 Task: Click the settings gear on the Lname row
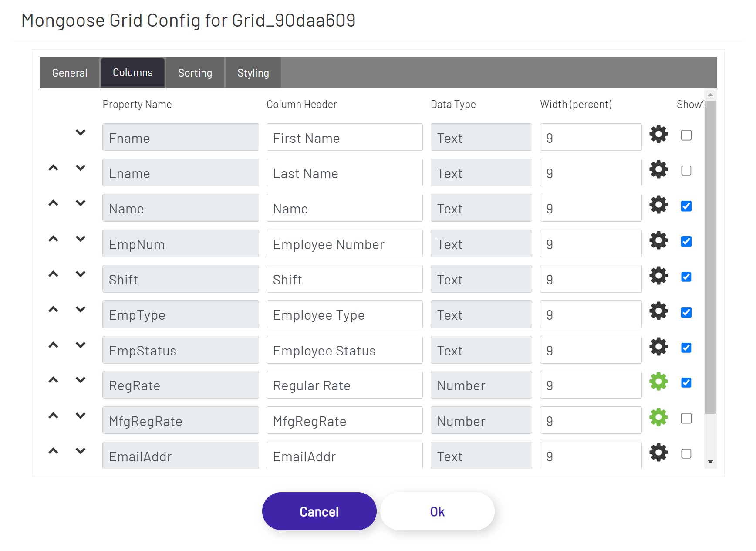658,170
